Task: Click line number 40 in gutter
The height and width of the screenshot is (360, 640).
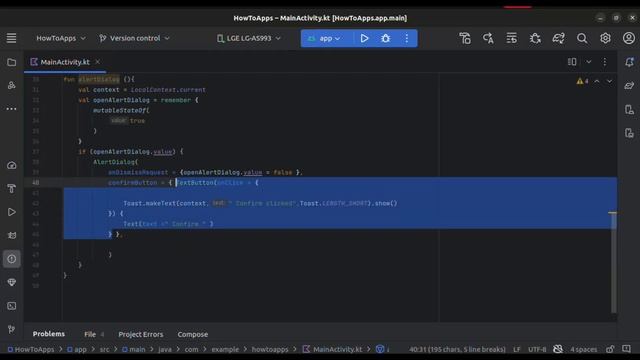Action: [36, 182]
